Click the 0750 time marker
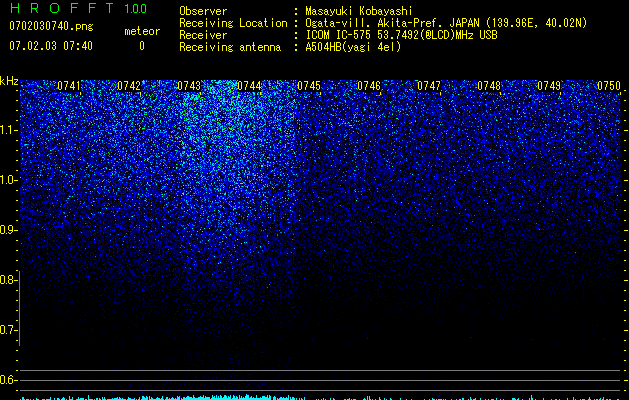 [609, 86]
